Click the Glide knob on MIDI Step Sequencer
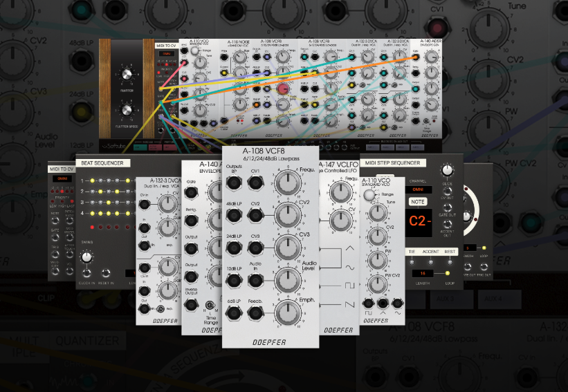This screenshot has height=392, width=568. point(448,170)
